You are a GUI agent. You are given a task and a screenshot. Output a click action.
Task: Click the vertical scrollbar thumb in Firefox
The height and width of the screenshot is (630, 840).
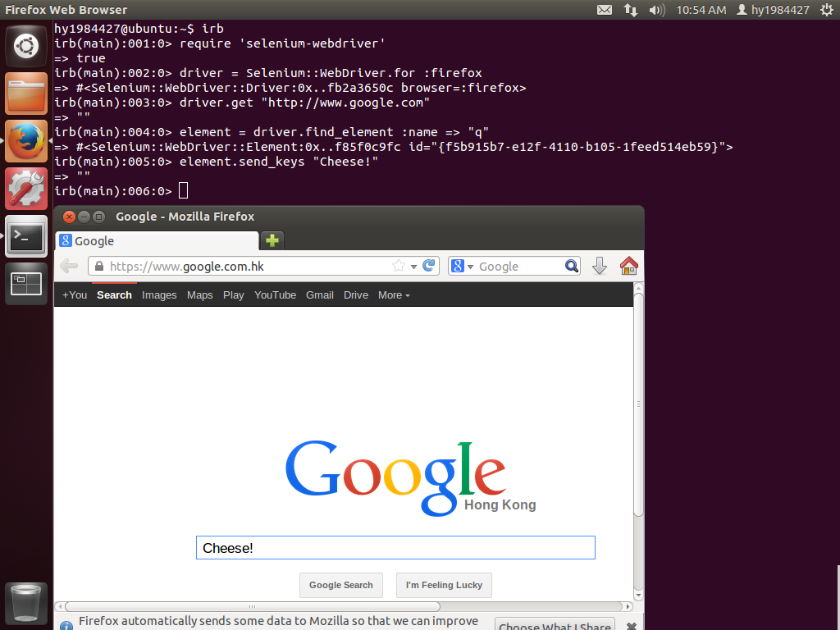coord(638,404)
